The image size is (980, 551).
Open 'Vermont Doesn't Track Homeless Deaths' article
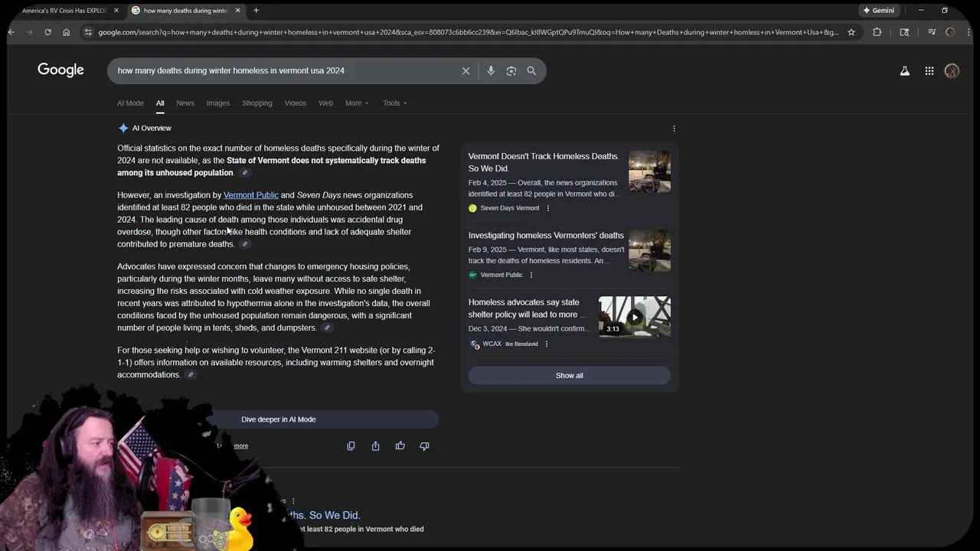point(544,162)
